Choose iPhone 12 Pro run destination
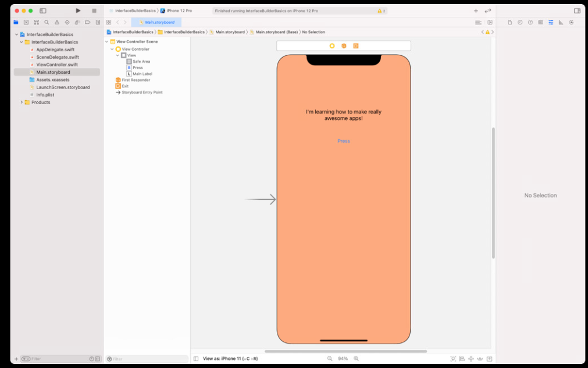This screenshot has width=588, height=368. click(x=176, y=11)
